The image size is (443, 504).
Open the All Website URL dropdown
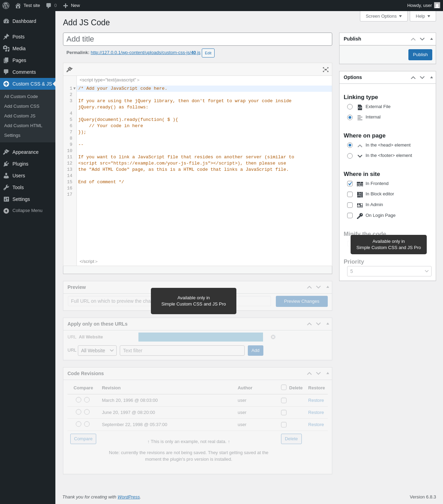[x=97, y=351]
